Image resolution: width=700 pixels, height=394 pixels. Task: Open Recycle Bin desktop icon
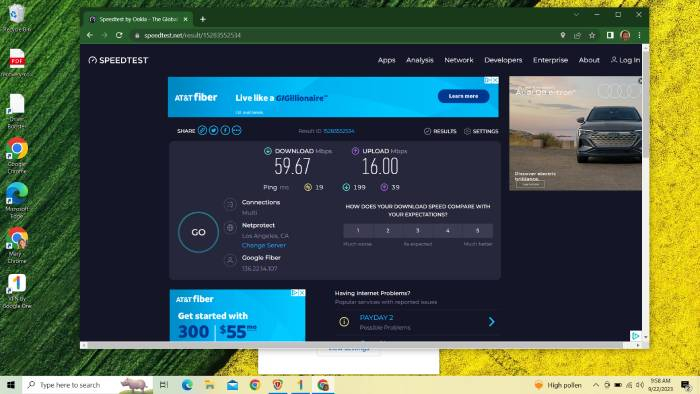point(17,18)
